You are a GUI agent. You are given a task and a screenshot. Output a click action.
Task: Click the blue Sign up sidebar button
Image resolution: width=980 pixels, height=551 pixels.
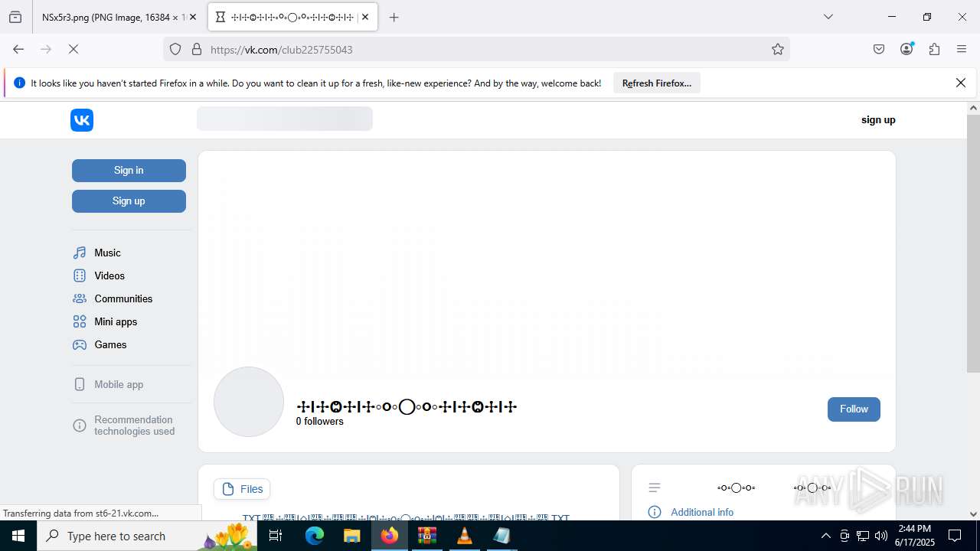(129, 201)
